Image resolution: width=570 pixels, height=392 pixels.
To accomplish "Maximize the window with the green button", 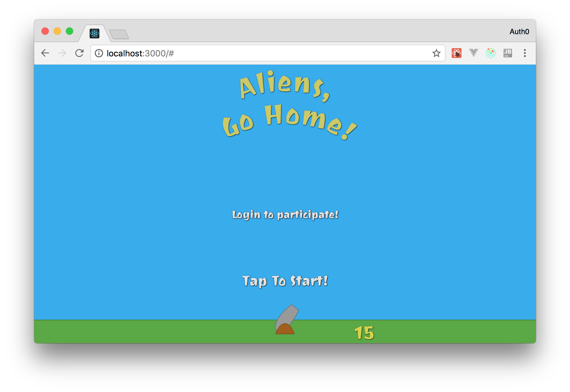I will (x=69, y=31).
